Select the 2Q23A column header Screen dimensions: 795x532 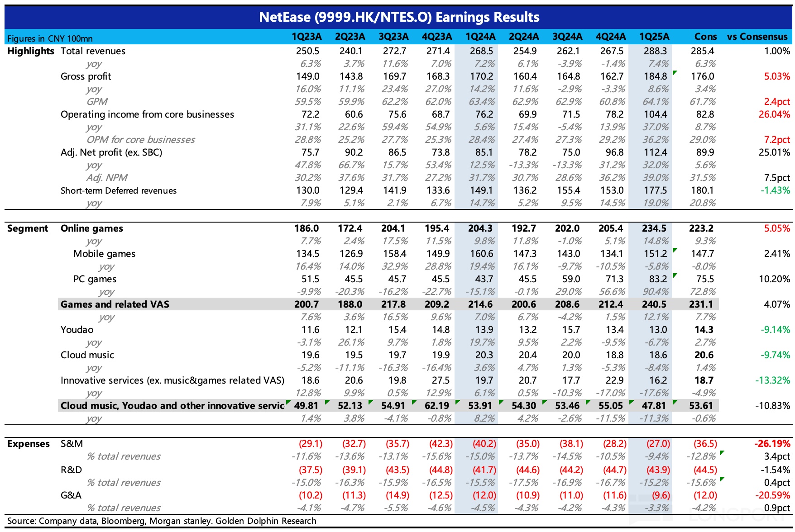click(350, 37)
